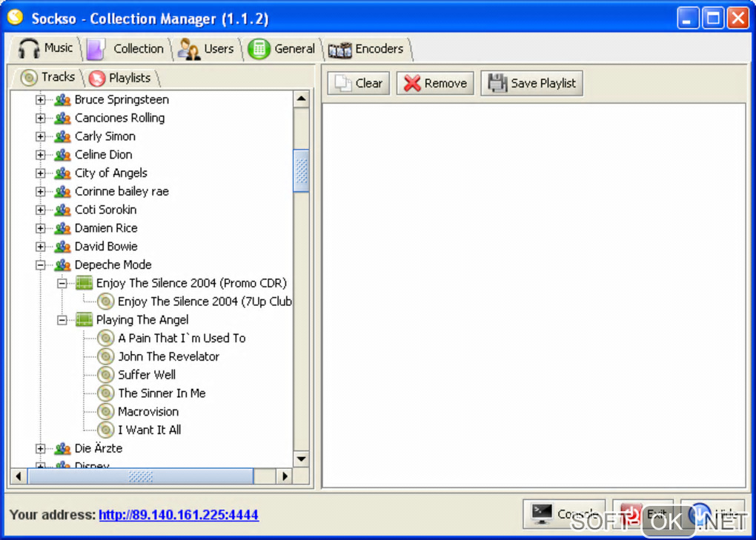Click the disc icon for Enjoy The Silence 2004 (7Up Club track
Screen dimensions: 756x540
[105, 301]
